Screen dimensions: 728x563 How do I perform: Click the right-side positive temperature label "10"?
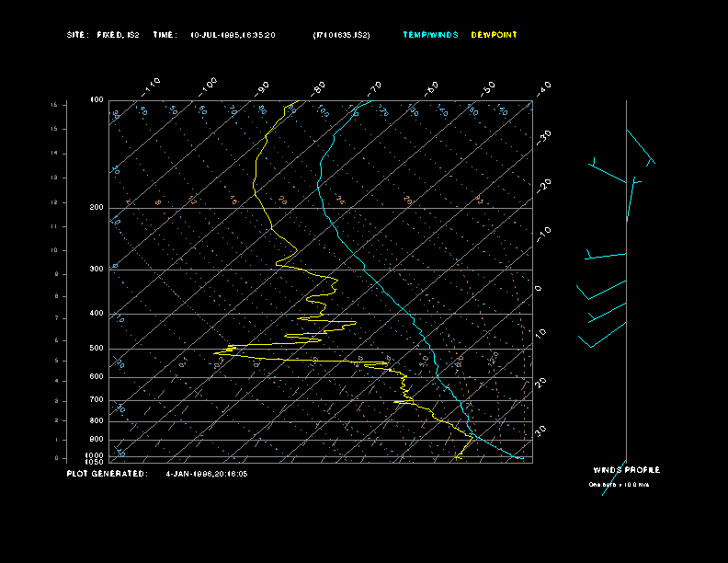click(x=540, y=333)
